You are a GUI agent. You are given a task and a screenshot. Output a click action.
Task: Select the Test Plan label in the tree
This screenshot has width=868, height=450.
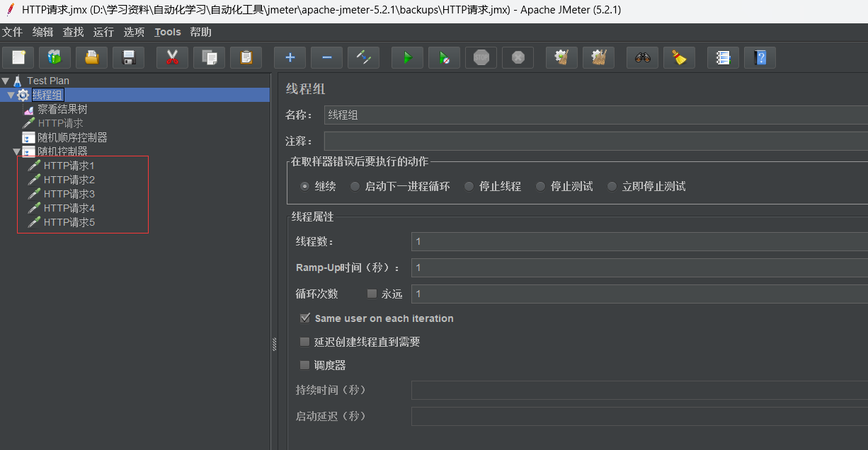[48, 81]
